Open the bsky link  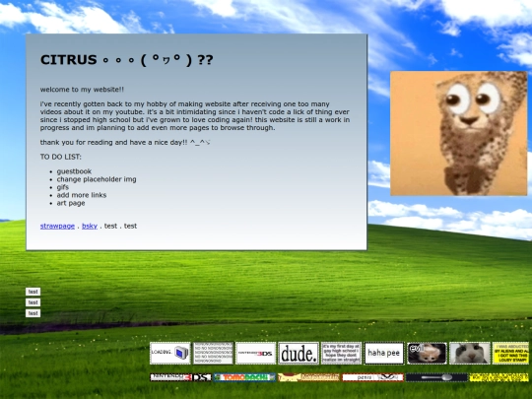click(90, 226)
